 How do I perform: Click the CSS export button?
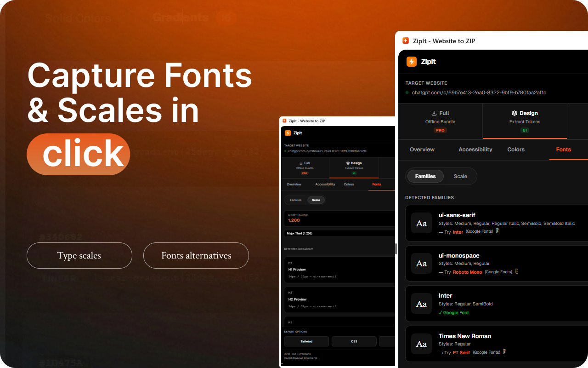[x=354, y=341]
